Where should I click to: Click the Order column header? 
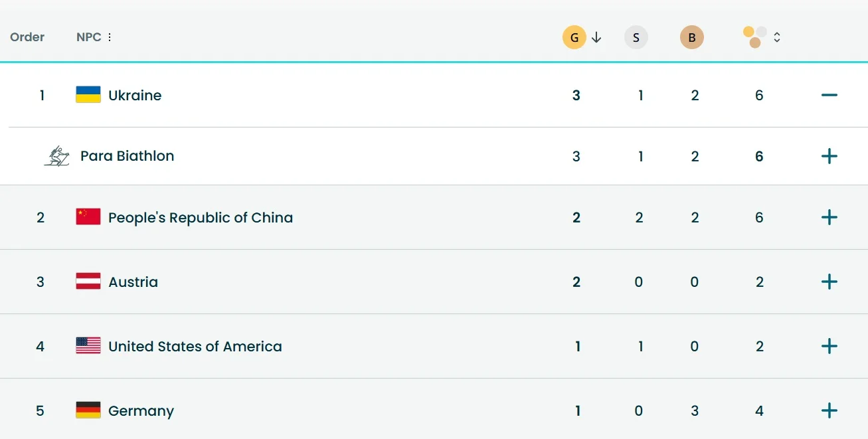pos(27,37)
